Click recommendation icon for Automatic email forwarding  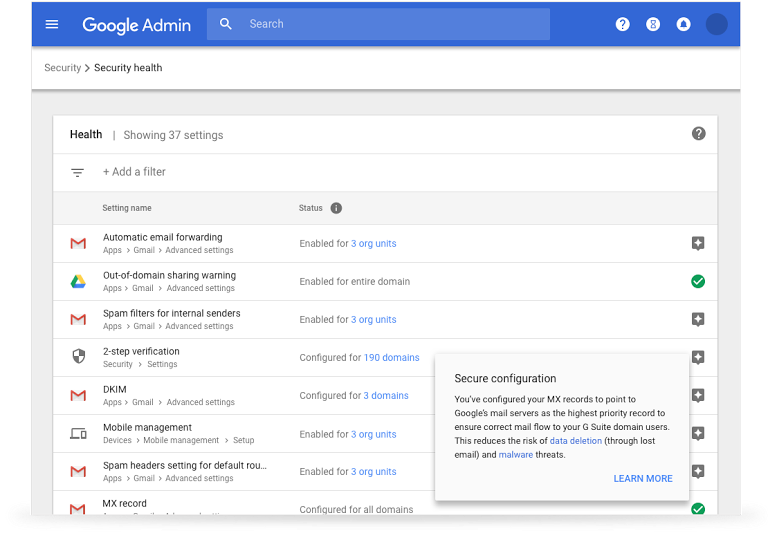coord(698,243)
